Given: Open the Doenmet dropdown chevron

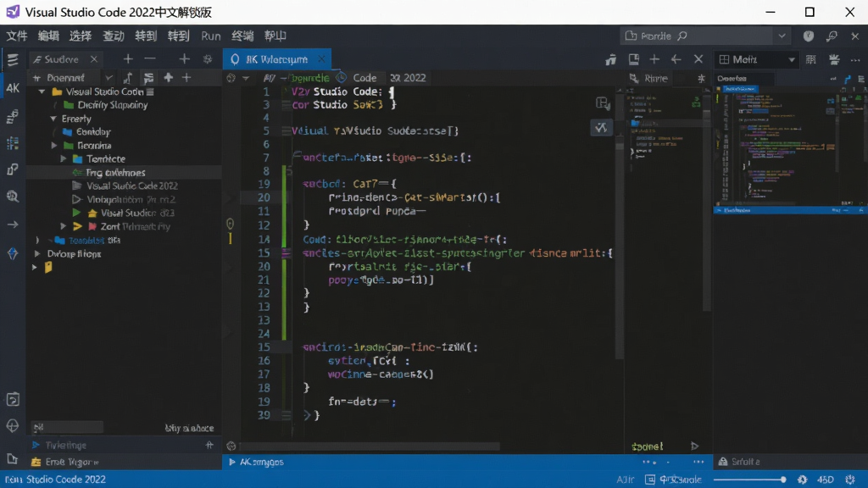Looking at the screenshot, I should (x=108, y=78).
